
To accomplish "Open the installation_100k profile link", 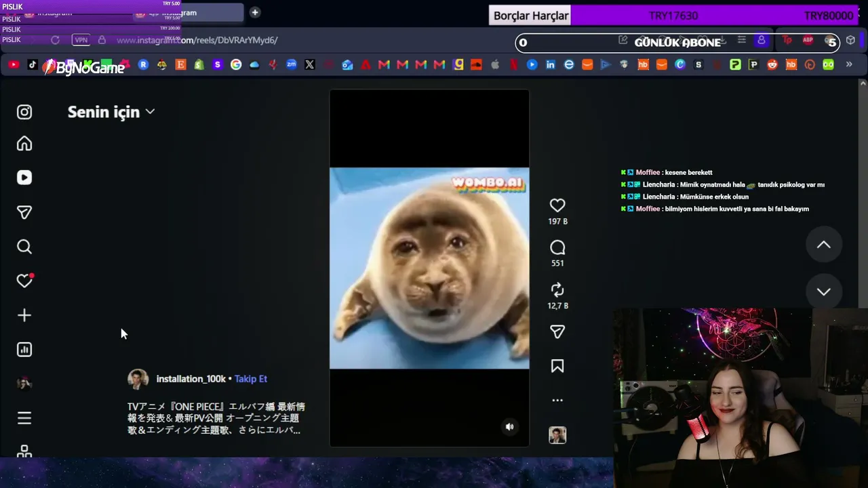I will (191, 379).
